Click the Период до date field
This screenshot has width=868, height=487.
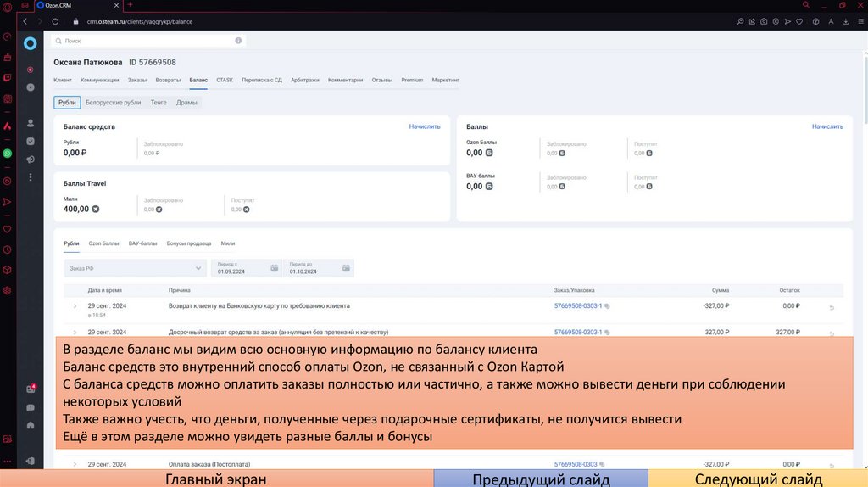(x=319, y=268)
